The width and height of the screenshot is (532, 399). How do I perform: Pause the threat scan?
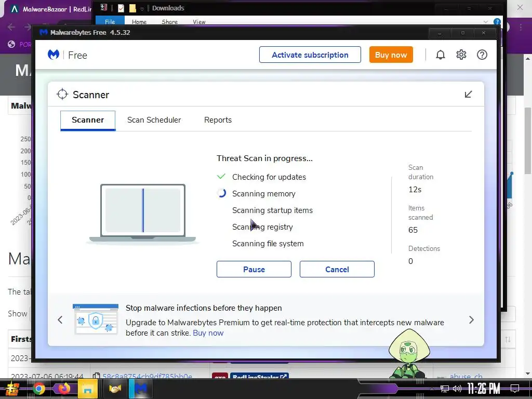pyautogui.click(x=254, y=270)
